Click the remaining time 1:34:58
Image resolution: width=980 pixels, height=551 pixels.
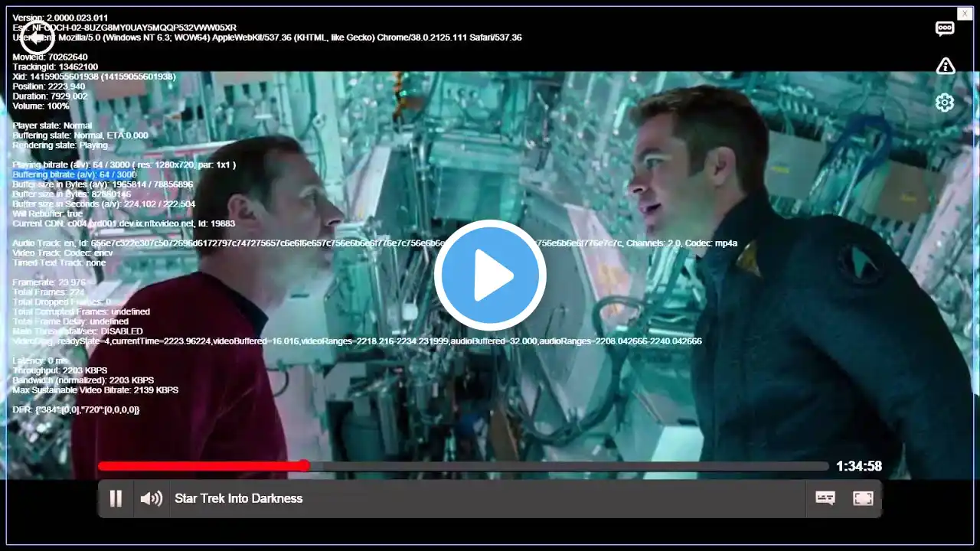click(859, 466)
